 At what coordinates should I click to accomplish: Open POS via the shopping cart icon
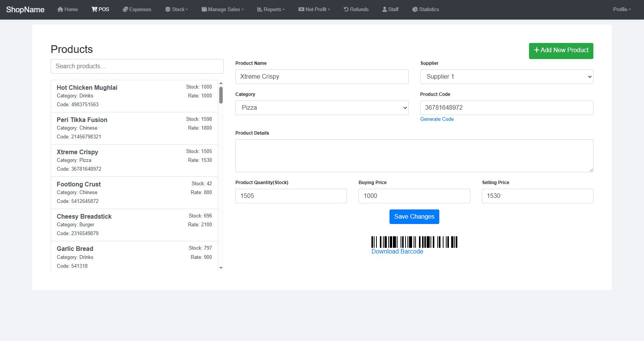(94, 9)
